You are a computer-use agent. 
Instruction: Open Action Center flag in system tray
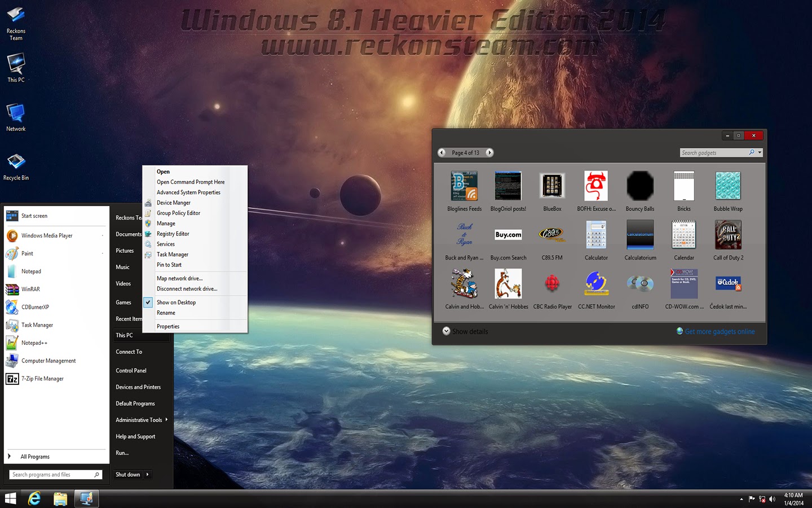coord(751,499)
